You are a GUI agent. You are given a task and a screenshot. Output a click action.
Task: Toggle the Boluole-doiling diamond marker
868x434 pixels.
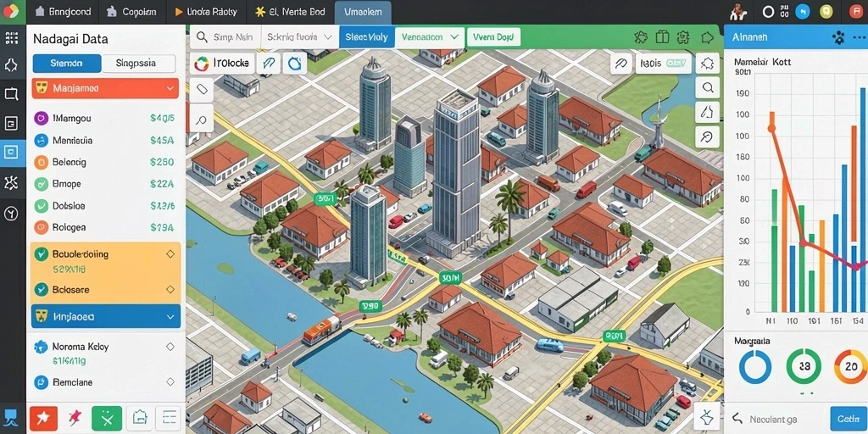[170, 254]
